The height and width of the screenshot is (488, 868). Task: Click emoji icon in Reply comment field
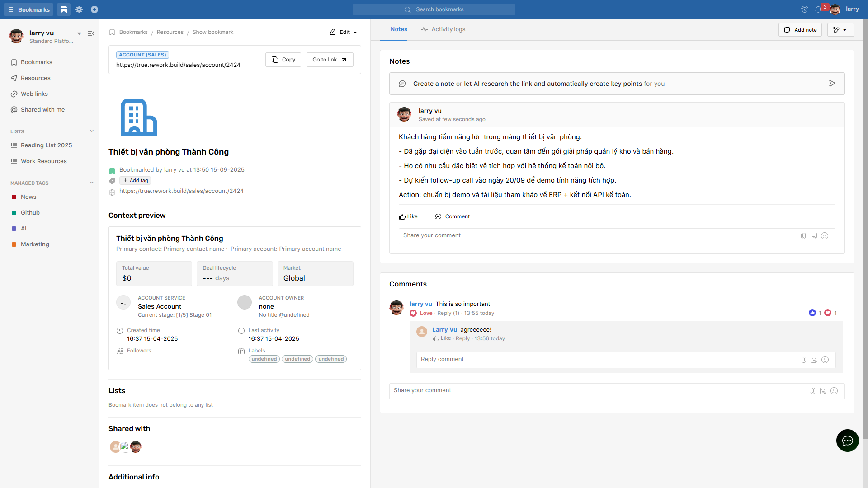pyautogui.click(x=825, y=360)
